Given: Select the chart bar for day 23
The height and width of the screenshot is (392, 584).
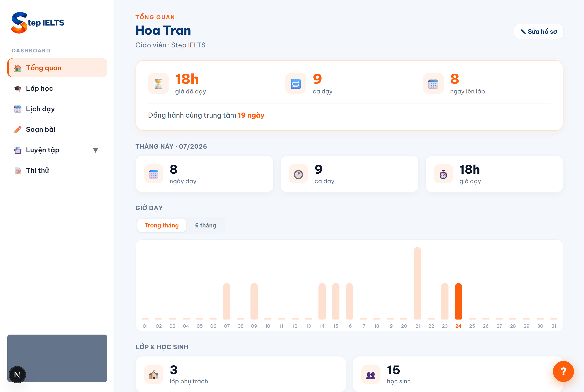Looking at the screenshot, I should click(x=445, y=301).
